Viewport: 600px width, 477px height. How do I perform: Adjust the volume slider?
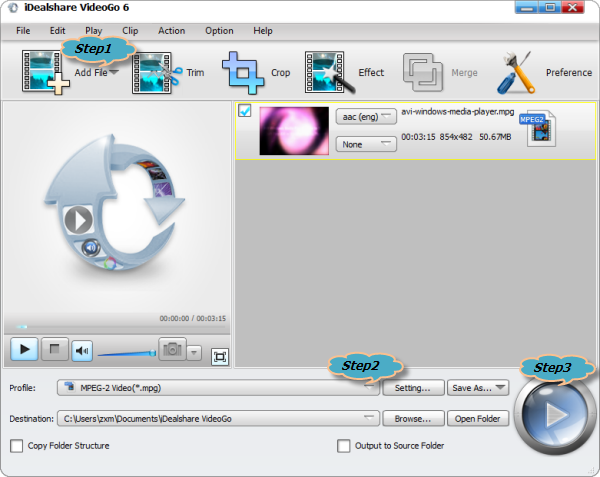[x=127, y=353]
